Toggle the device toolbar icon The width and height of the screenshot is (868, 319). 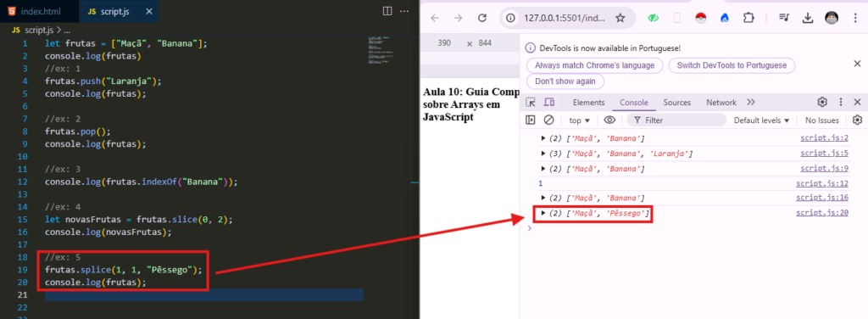point(549,103)
